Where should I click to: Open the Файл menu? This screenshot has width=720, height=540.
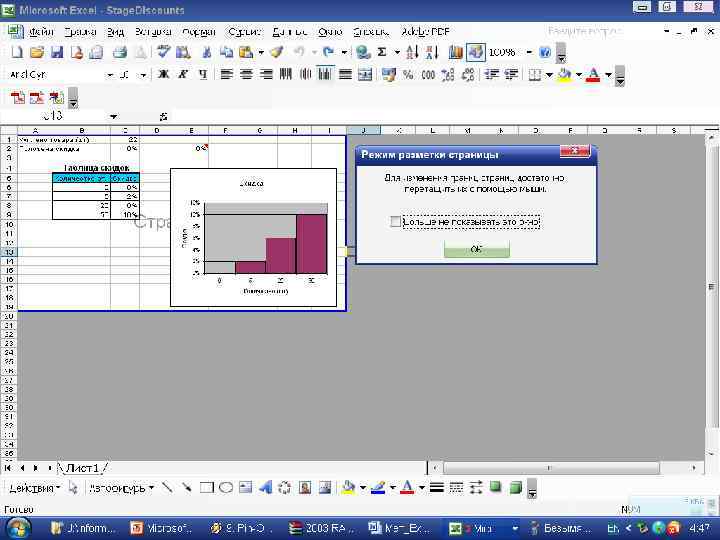pyautogui.click(x=41, y=32)
